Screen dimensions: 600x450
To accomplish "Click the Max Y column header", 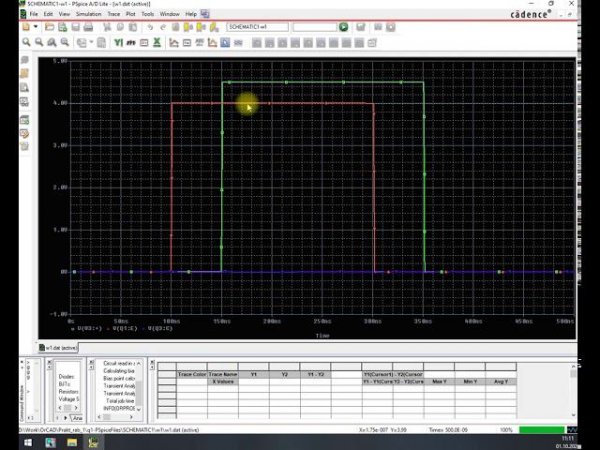I will (x=439, y=382).
